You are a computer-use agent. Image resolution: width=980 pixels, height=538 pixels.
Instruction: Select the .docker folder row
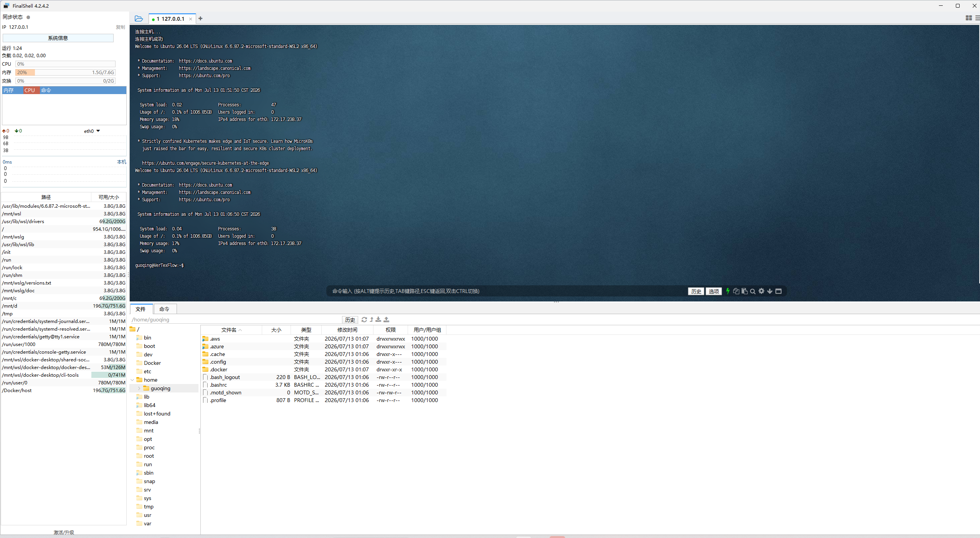coord(324,369)
